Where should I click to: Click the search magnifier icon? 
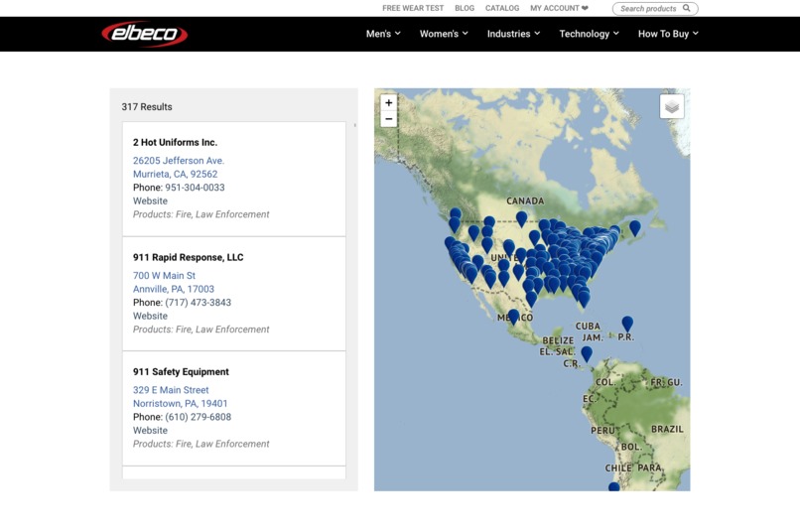pyautogui.click(x=687, y=8)
